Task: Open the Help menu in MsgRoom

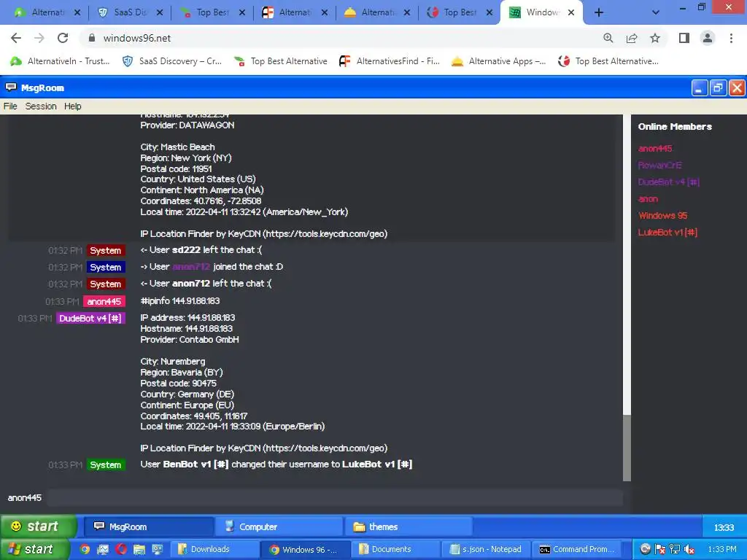Action: [72, 106]
